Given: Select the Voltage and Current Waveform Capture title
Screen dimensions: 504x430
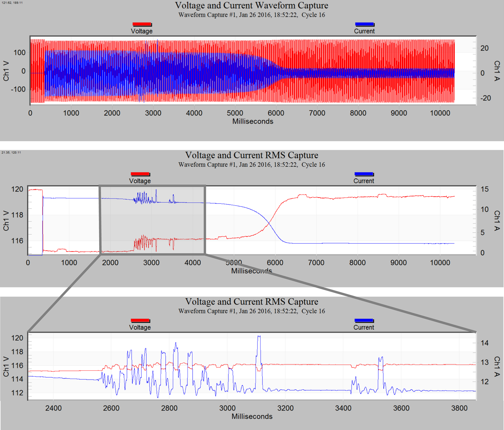Looking at the screenshot, I should coord(252,5).
